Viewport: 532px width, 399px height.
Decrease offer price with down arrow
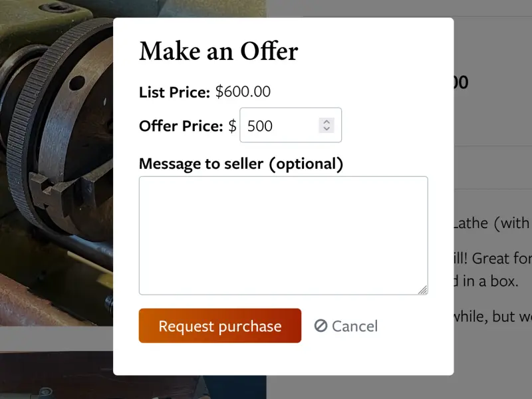(327, 129)
